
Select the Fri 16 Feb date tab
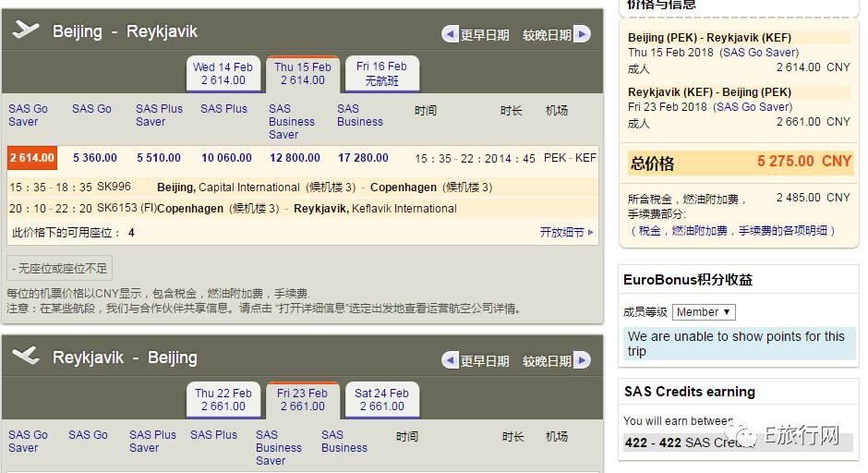382,74
